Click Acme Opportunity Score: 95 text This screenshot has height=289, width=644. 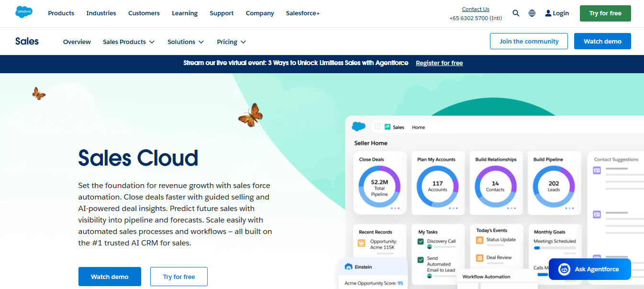pyautogui.click(x=374, y=283)
